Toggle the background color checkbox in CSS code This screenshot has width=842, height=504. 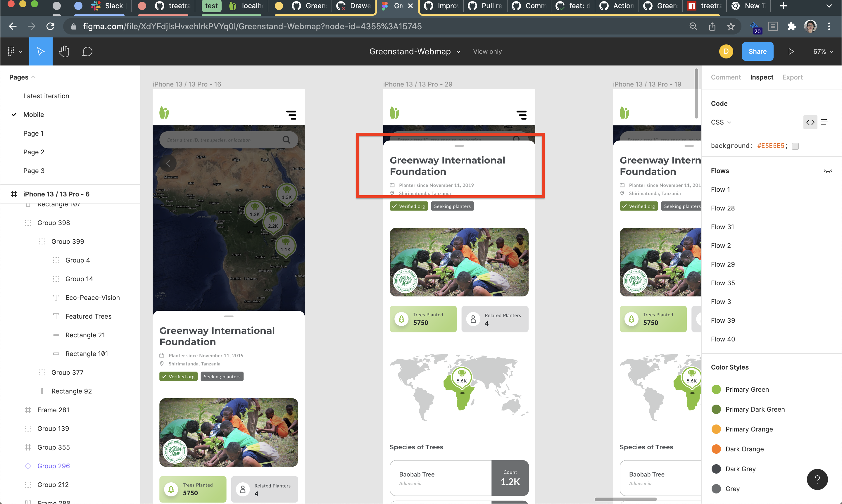coord(795,146)
